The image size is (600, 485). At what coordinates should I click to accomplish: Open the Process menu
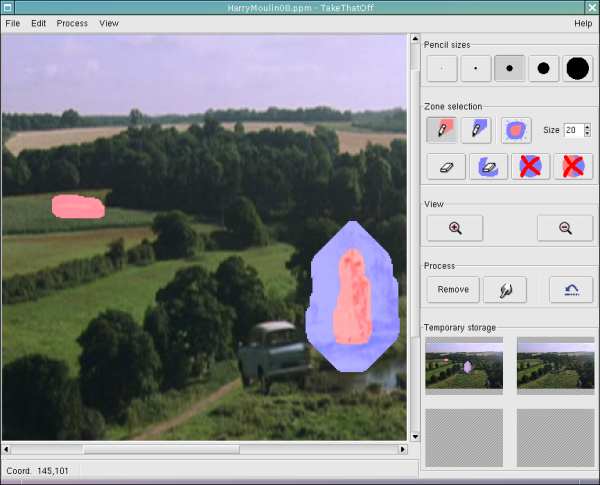pyautogui.click(x=72, y=23)
